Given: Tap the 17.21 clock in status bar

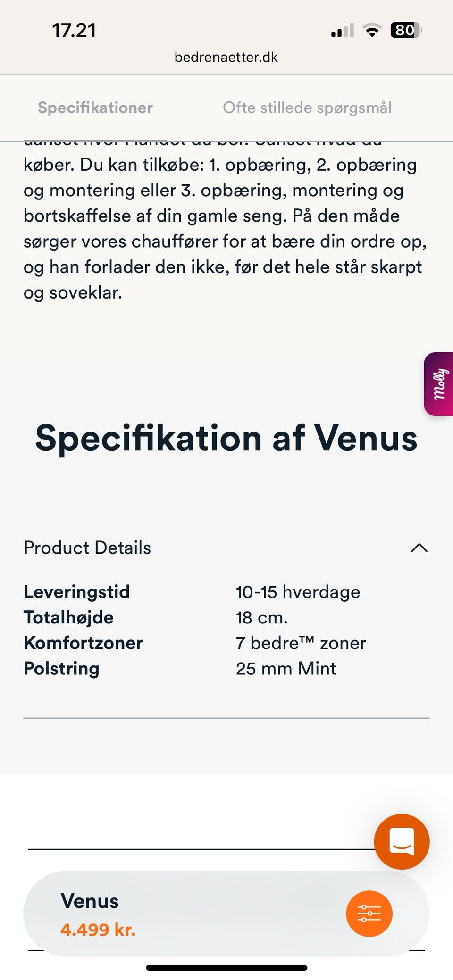Looking at the screenshot, I should [74, 31].
